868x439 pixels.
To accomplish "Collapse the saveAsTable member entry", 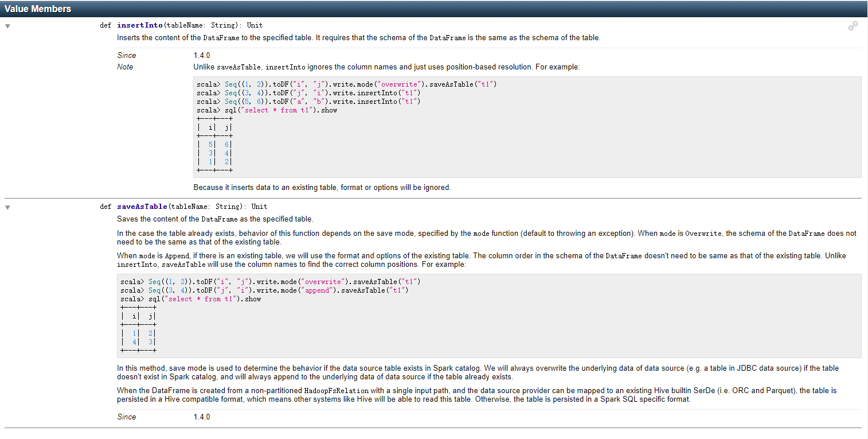I will pos(7,207).
